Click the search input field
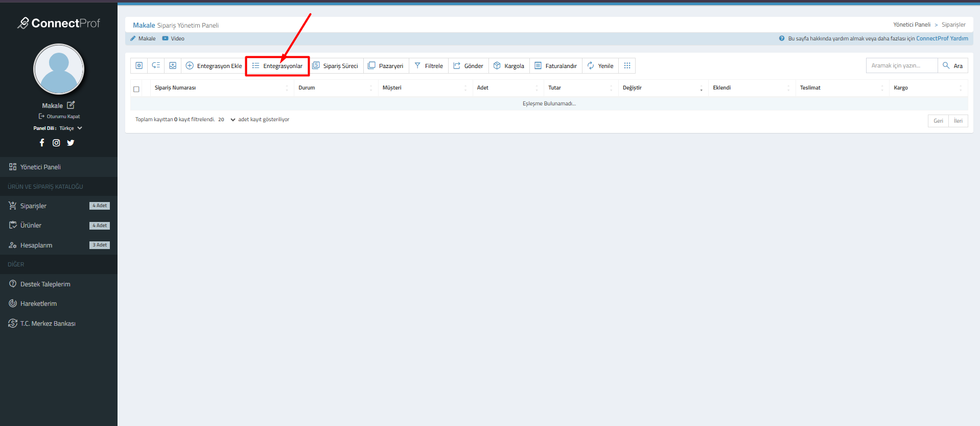The width and height of the screenshot is (980, 426). [901, 65]
